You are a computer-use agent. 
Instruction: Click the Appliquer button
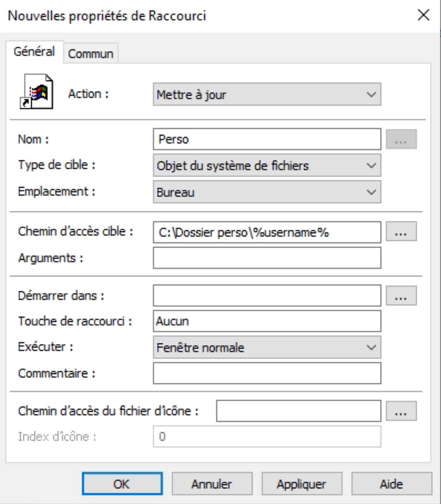pyautogui.click(x=301, y=484)
